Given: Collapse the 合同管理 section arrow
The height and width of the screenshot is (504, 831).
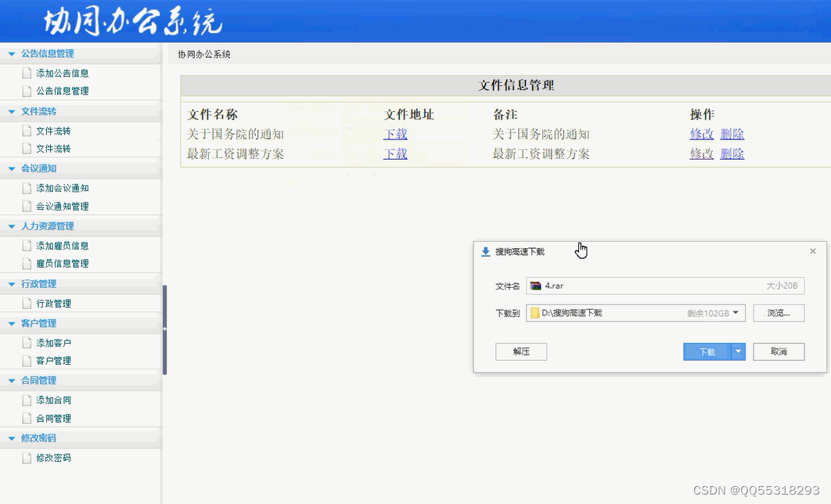Looking at the screenshot, I should click(x=12, y=380).
